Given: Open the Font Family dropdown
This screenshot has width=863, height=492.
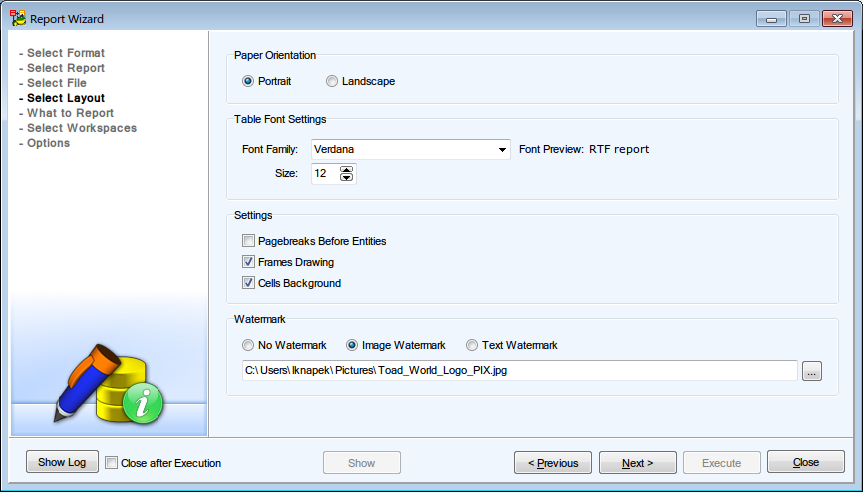Looking at the screenshot, I should click(x=503, y=150).
